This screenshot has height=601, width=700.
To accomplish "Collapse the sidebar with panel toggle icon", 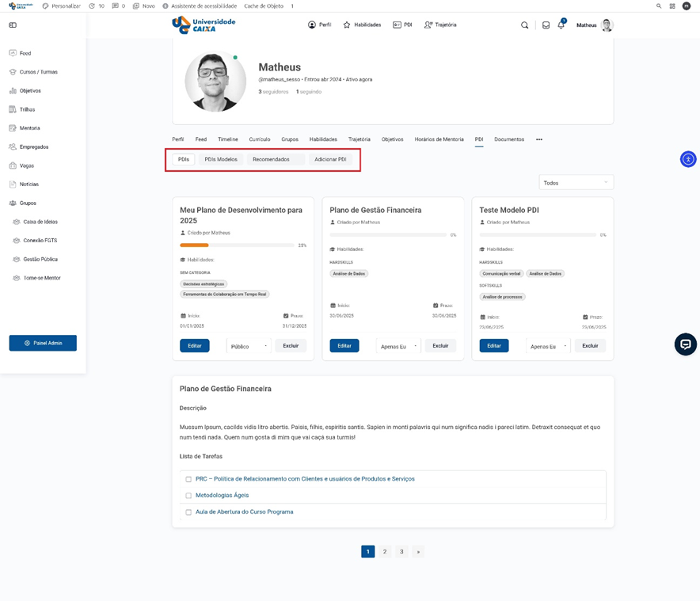I will click(13, 25).
